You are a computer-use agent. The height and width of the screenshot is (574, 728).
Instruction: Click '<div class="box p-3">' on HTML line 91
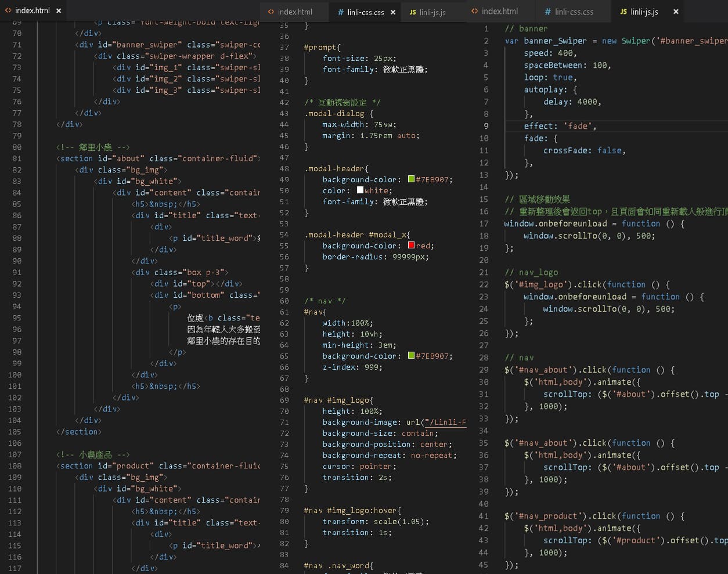click(x=180, y=272)
